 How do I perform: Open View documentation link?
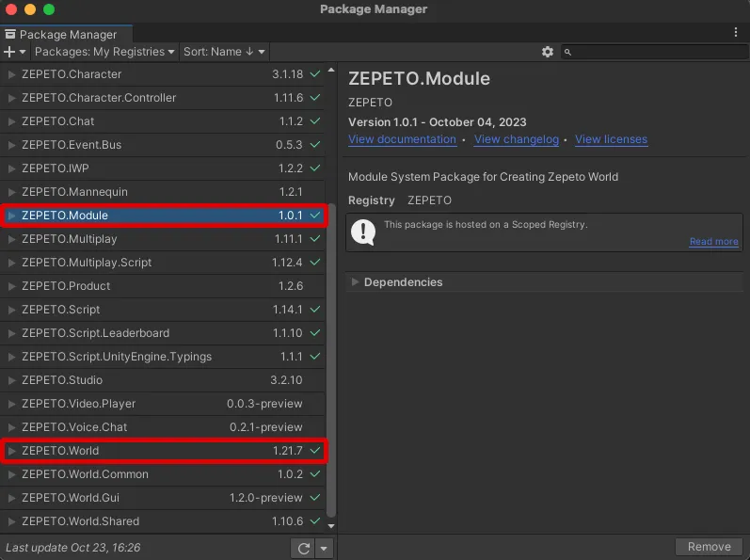click(x=402, y=139)
